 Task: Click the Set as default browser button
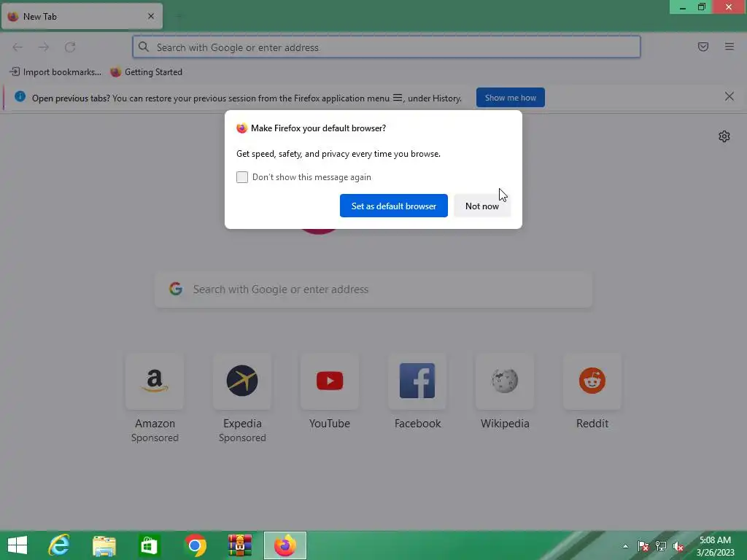pyautogui.click(x=393, y=206)
